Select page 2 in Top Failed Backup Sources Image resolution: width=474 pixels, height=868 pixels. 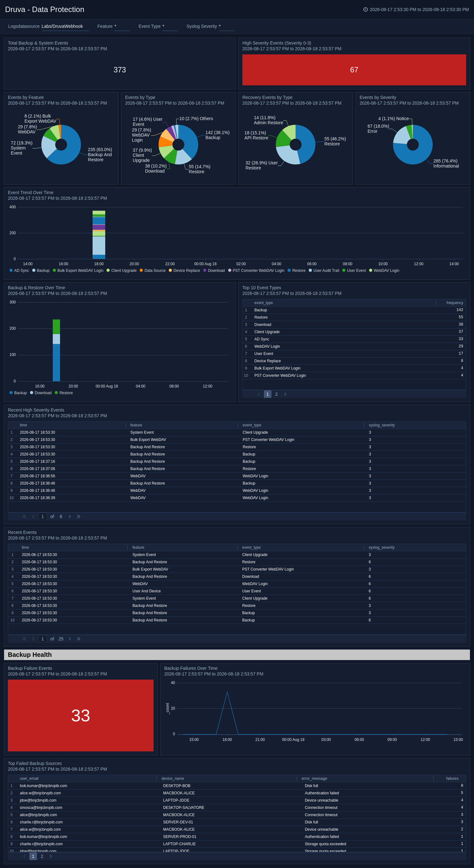click(42, 856)
